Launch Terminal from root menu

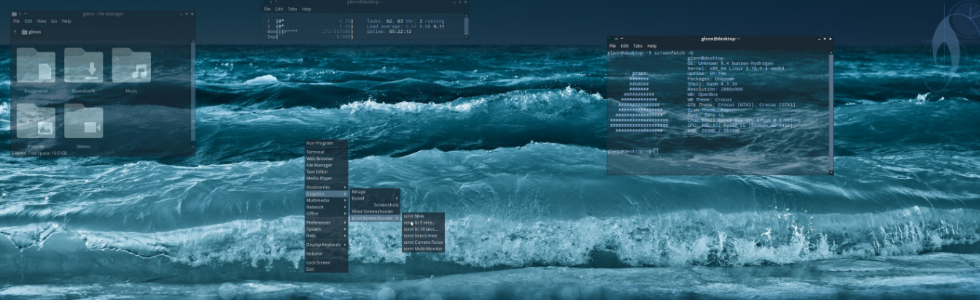coord(326,152)
